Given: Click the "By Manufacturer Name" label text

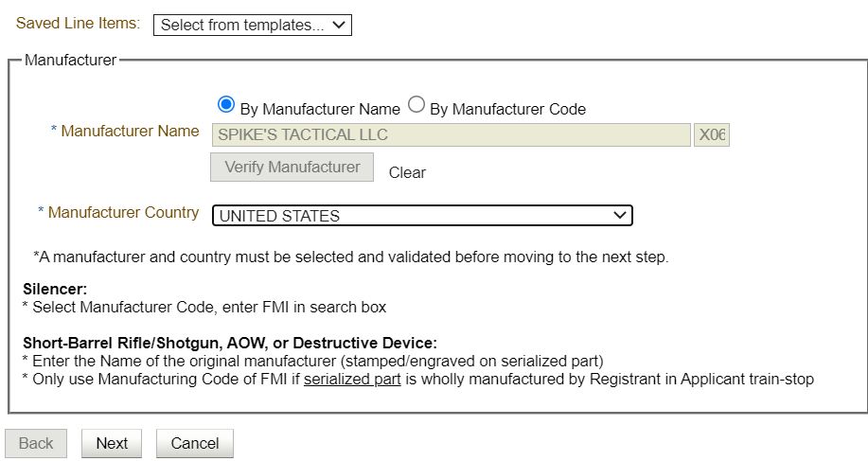Looking at the screenshot, I should click(320, 109).
